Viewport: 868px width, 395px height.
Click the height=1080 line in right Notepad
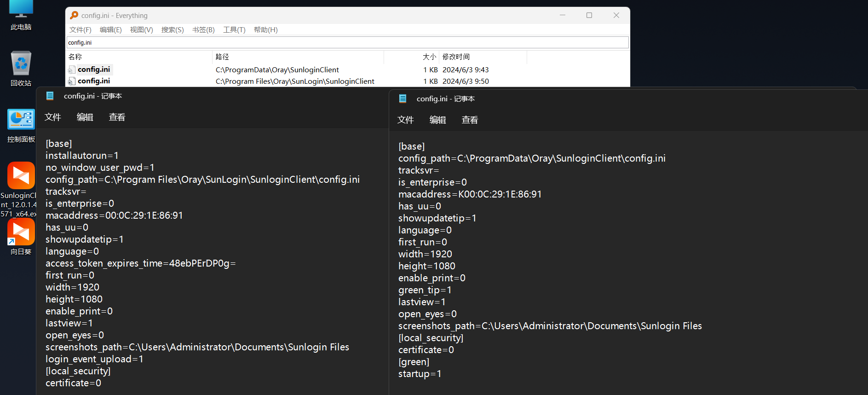[x=427, y=266]
